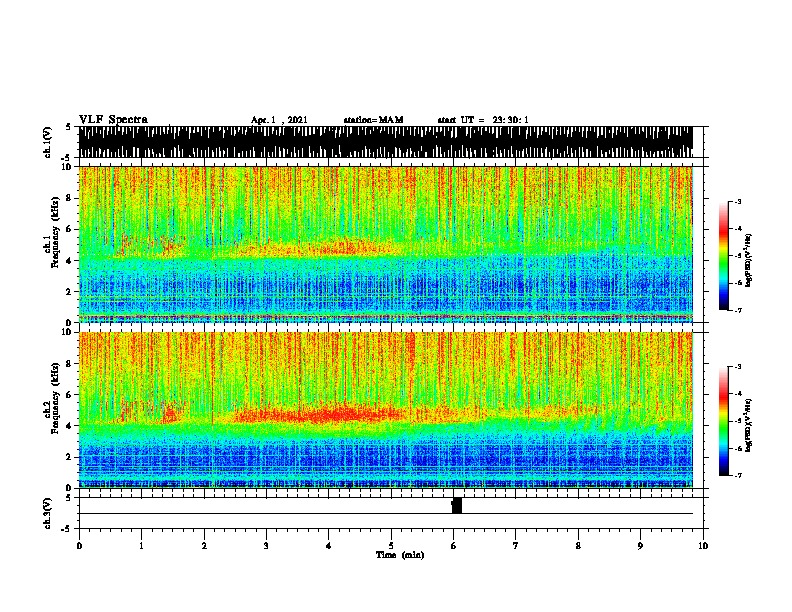Click the "10" kHz tick of ch.2 frequency axis
The width and height of the screenshot is (792, 612).
click(67, 332)
